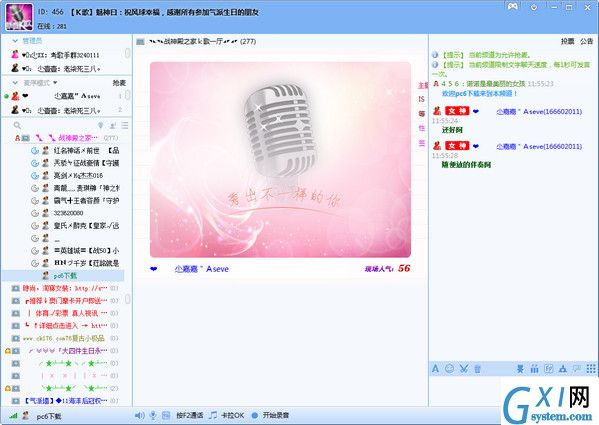Select user 亮剑× with id ending 016
599x425 pixels.
[x=78, y=176]
